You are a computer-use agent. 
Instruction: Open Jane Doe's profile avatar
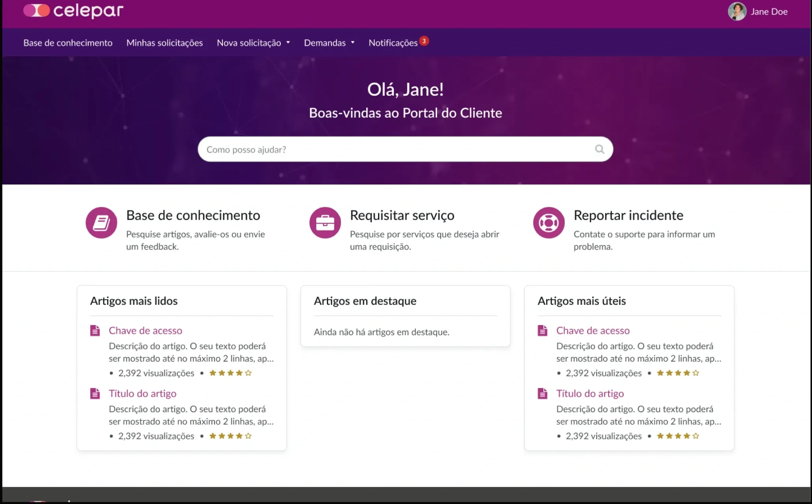tap(737, 11)
